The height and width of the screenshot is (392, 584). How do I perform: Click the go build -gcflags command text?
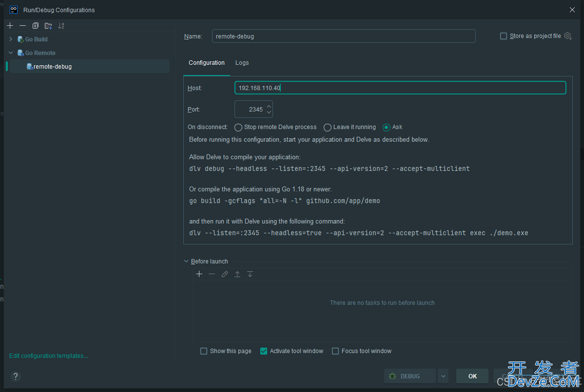(285, 201)
